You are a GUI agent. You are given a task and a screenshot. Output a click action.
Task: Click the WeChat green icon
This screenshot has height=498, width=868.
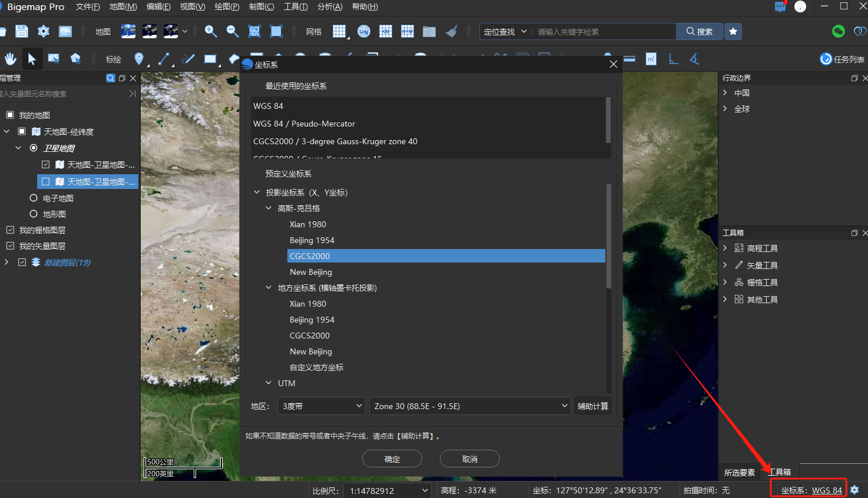pyautogui.click(x=839, y=31)
